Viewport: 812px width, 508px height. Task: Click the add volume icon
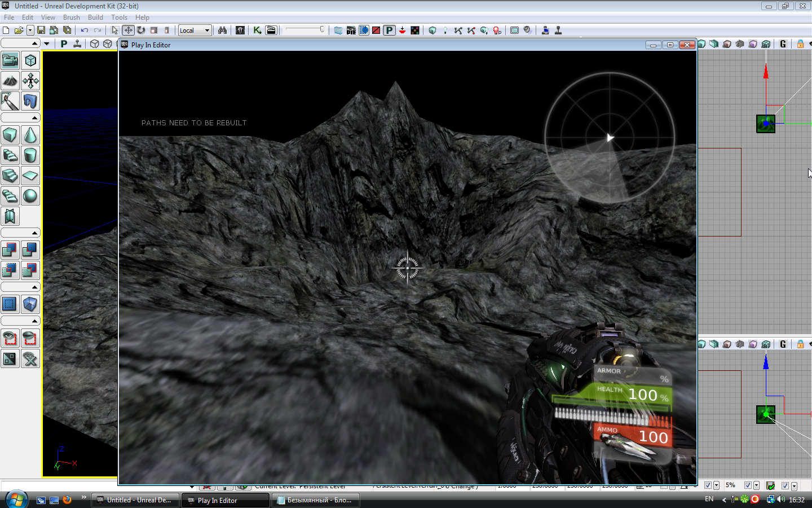tap(30, 304)
